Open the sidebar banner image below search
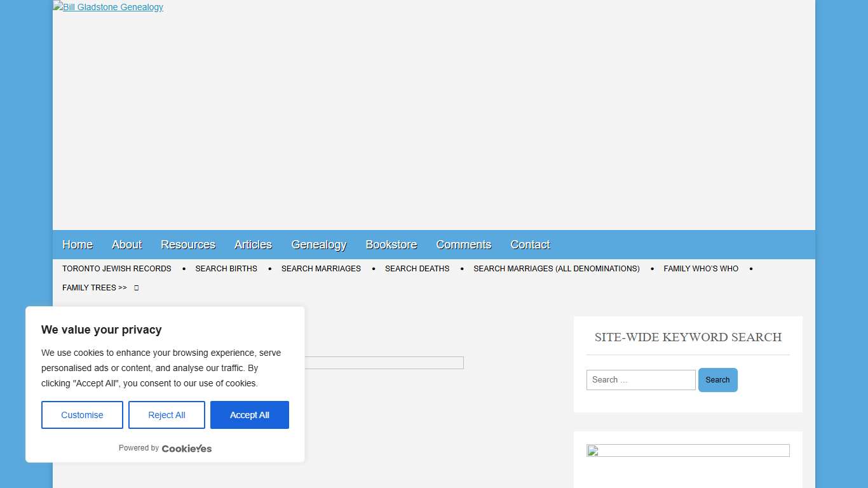The height and width of the screenshot is (488, 868). point(688,451)
